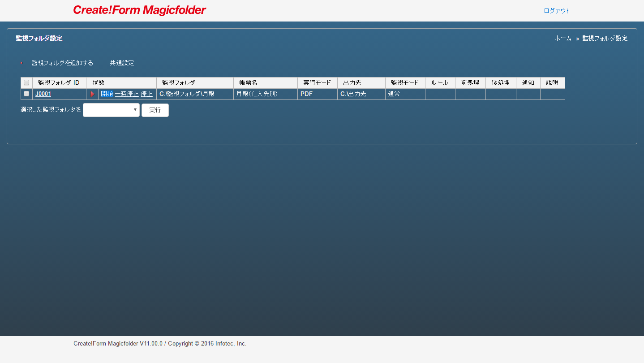Click the 通知 column header

pyautogui.click(x=528, y=83)
